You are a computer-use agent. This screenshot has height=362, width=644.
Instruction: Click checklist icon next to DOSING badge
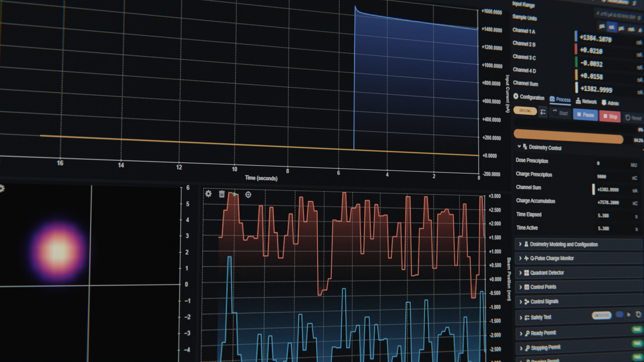point(543,112)
